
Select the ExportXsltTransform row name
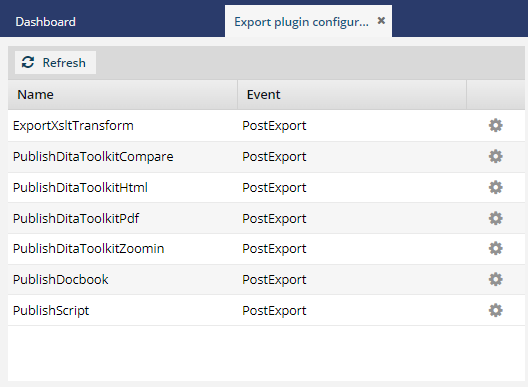[73, 126]
